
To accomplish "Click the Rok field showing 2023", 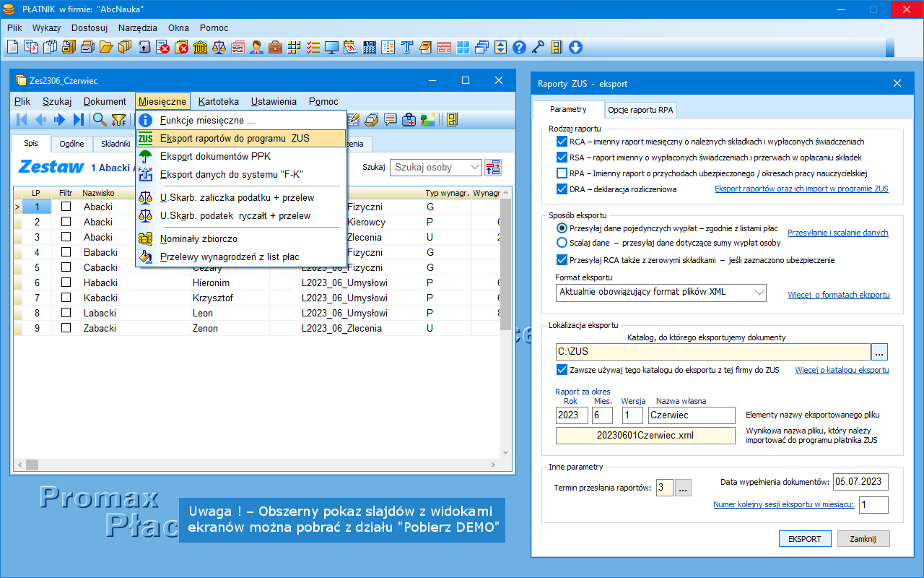I will point(572,415).
